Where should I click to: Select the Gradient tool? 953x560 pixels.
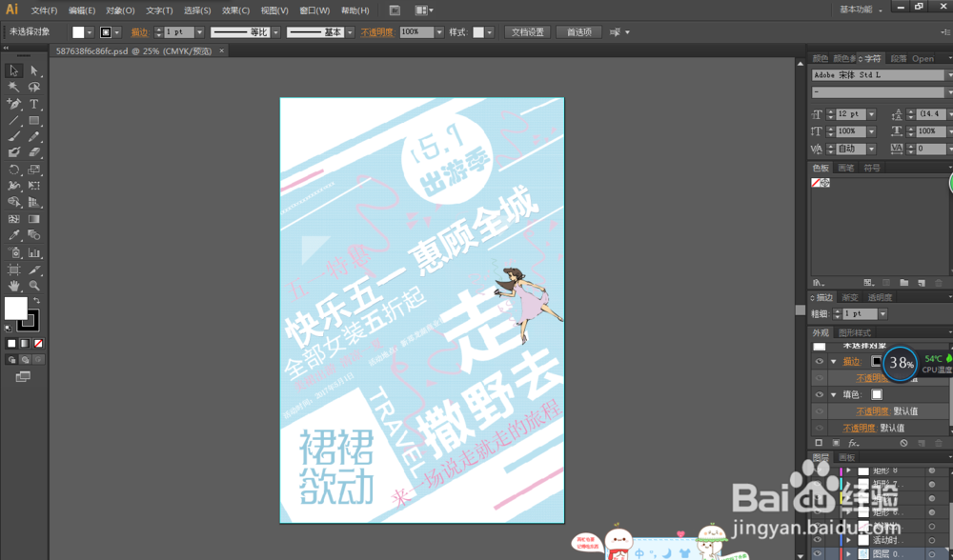(34, 219)
